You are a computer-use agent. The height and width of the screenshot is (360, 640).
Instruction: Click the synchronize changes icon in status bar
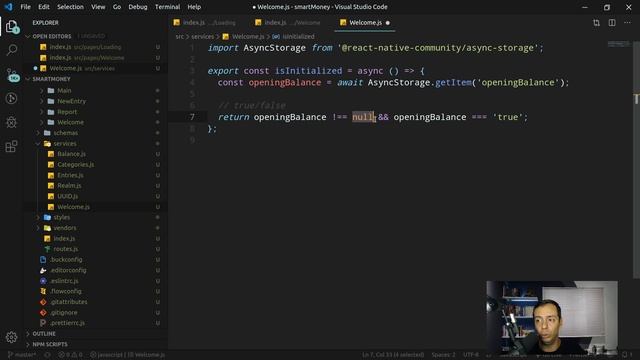(x=47, y=355)
